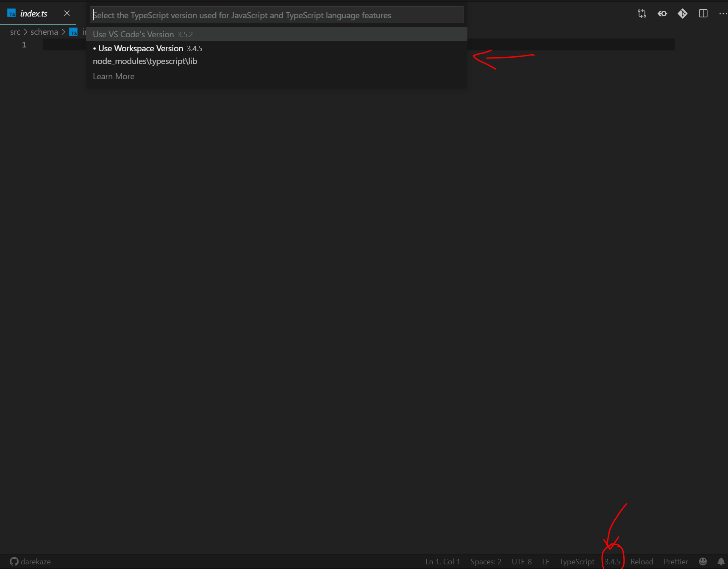Click line number 1 in the gutter
Viewport: 728px width, 569px height.
tap(24, 44)
